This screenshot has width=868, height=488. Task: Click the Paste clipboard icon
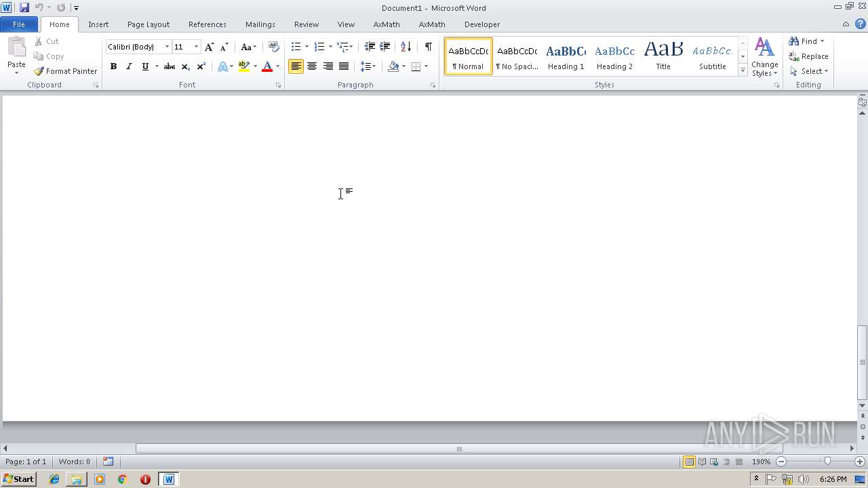[x=16, y=48]
